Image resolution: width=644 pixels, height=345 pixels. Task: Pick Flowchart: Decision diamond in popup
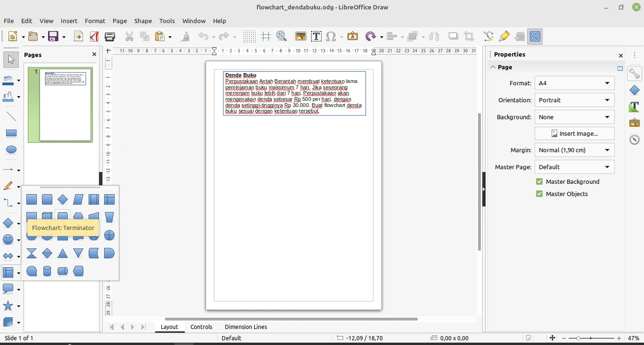click(x=63, y=199)
